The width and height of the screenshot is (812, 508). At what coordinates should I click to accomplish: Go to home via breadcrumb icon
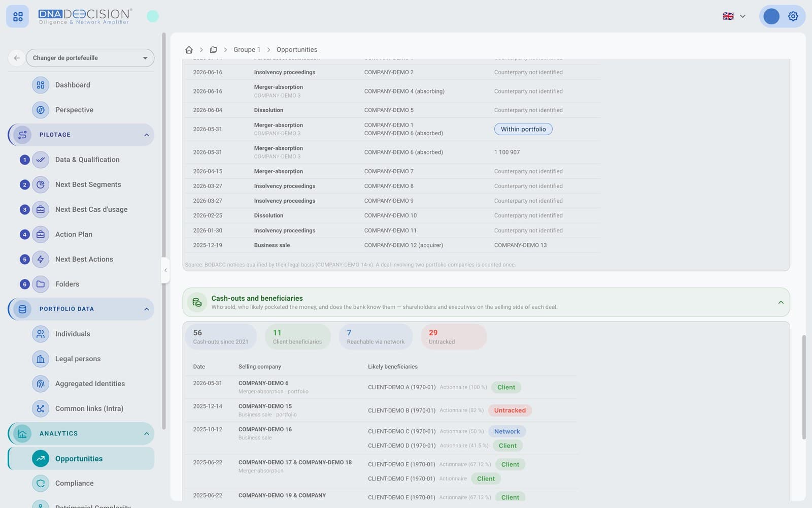tap(189, 50)
